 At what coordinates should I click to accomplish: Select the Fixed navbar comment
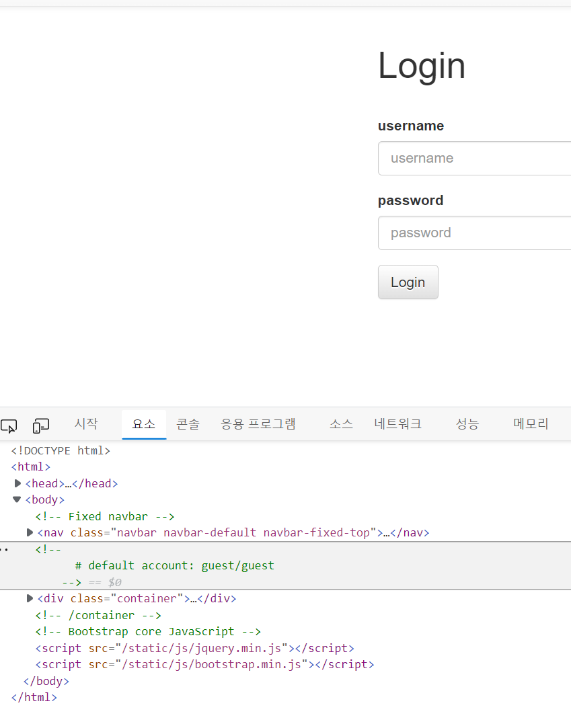pyautogui.click(x=105, y=516)
